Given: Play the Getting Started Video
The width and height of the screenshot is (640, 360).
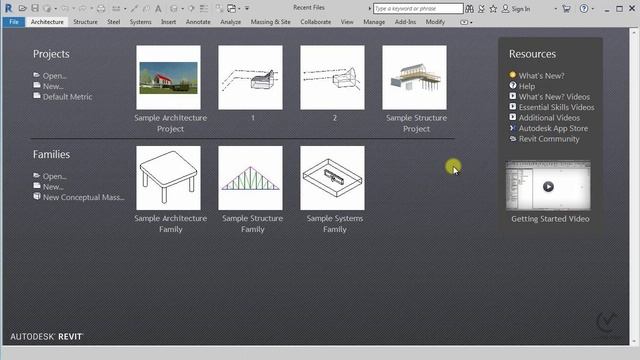Looking at the screenshot, I should tap(548, 187).
